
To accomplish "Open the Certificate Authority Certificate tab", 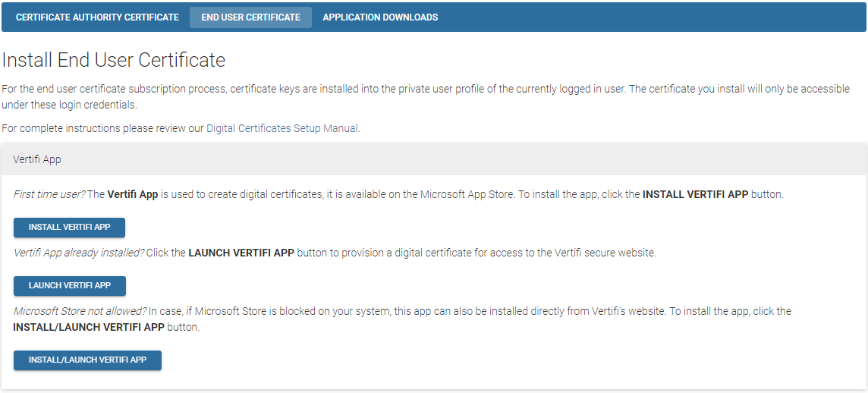I will (97, 17).
